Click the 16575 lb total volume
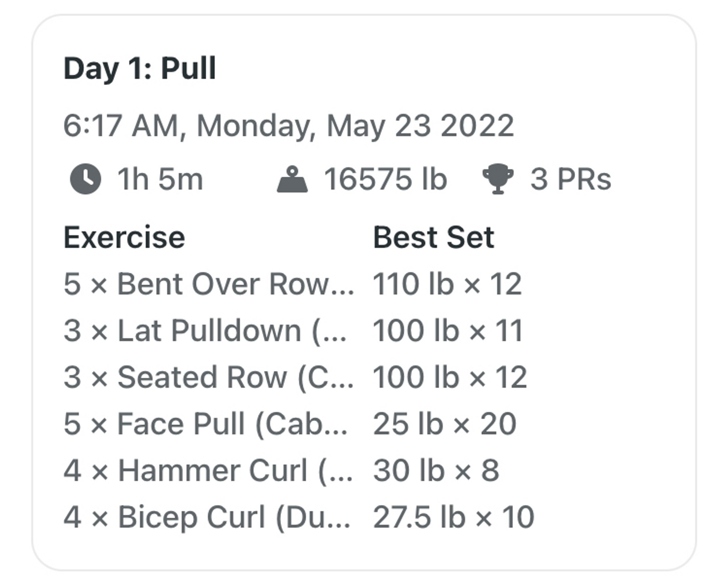Screen dimensions: 728x577 386,179
